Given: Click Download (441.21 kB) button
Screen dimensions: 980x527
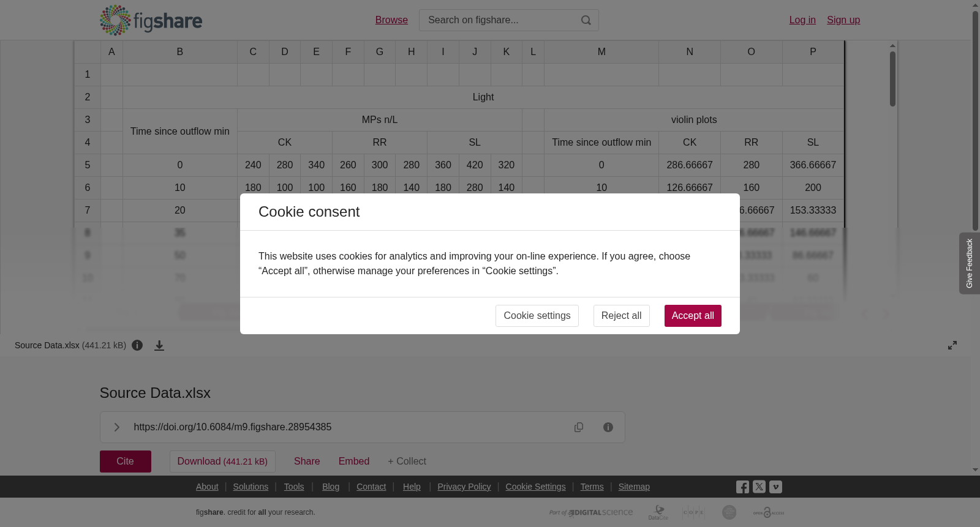Looking at the screenshot, I should [222, 462].
